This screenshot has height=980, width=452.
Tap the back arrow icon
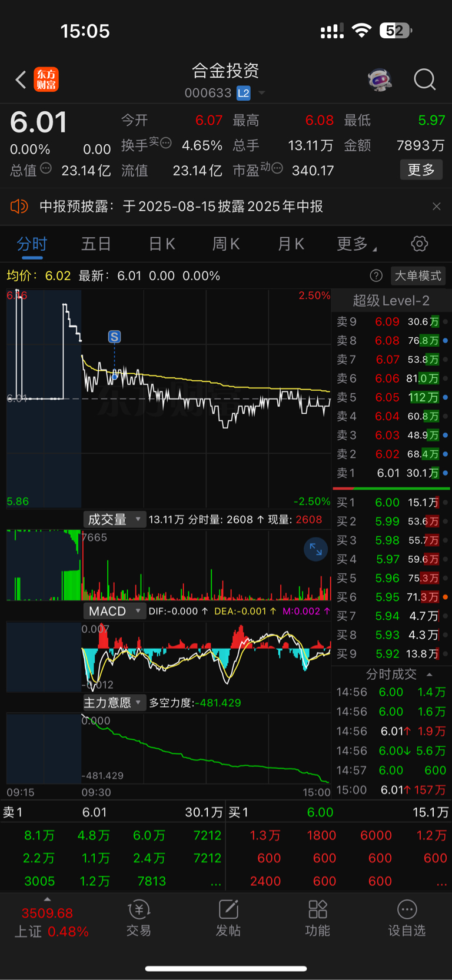tap(21, 79)
